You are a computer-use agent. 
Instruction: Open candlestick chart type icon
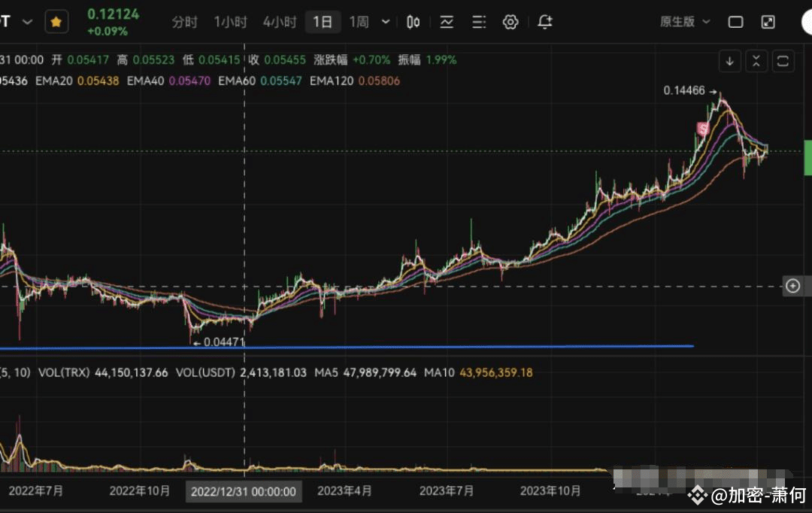point(414,22)
